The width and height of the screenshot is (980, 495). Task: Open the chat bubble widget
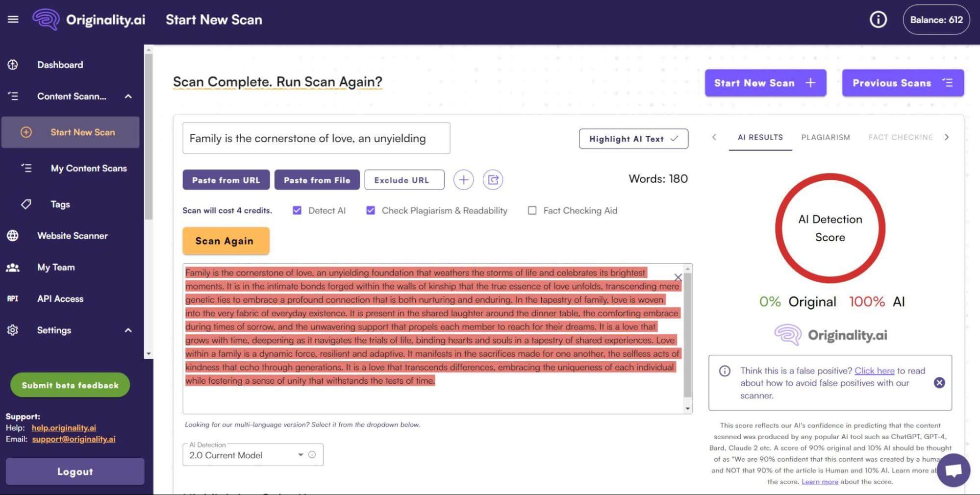pyautogui.click(x=953, y=470)
